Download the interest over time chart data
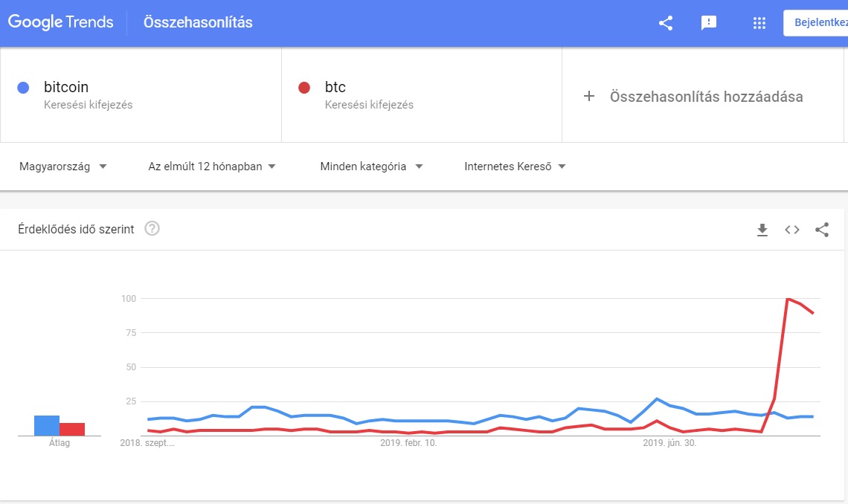This screenshot has width=848, height=504. coord(762,230)
